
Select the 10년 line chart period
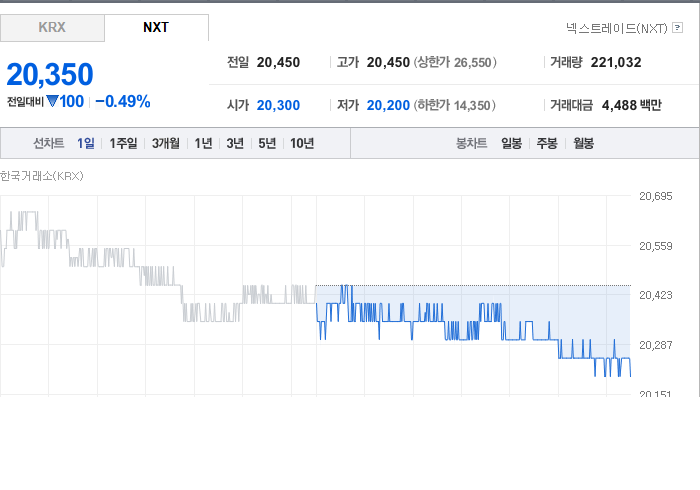click(x=302, y=143)
